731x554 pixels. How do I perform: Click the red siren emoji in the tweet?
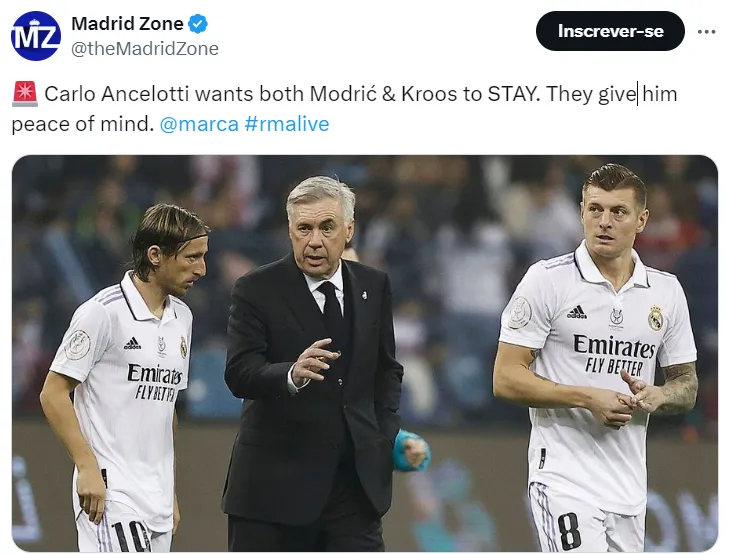(25, 94)
